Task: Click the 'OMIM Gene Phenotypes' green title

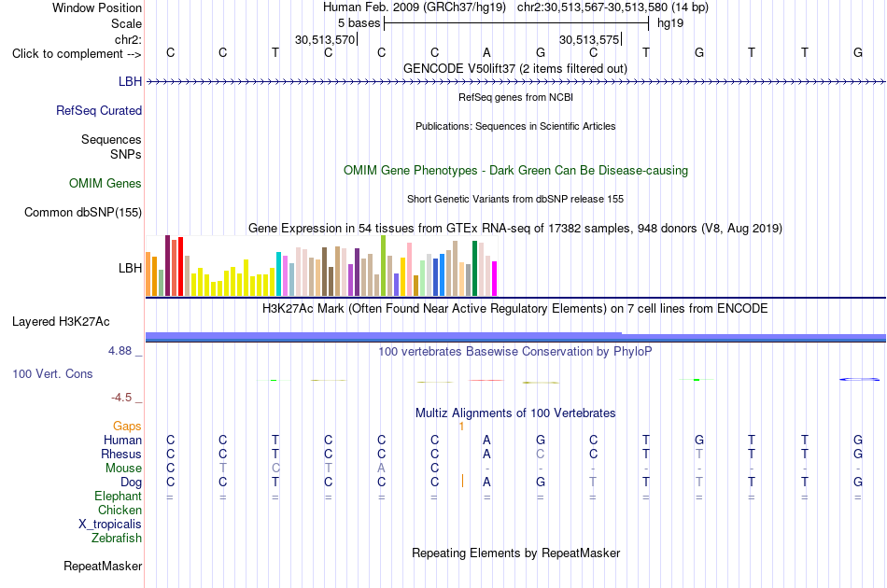Action: click(516, 170)
